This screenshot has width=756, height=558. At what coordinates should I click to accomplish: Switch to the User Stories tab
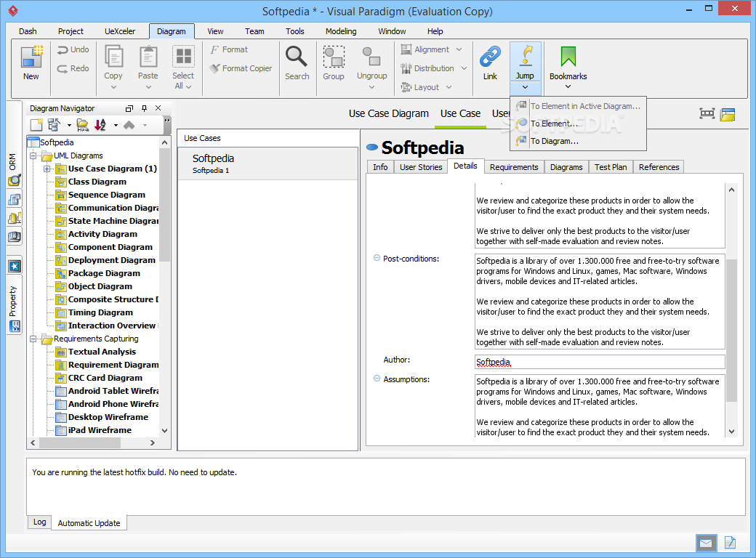pyautogui.click(x=421, y=167)
